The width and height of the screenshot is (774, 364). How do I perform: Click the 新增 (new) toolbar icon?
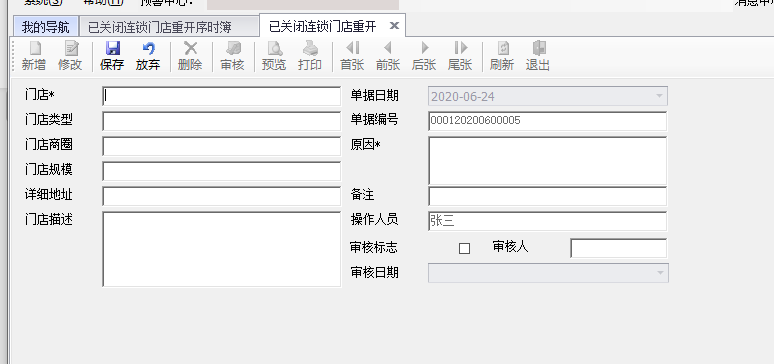click(34, 56)
